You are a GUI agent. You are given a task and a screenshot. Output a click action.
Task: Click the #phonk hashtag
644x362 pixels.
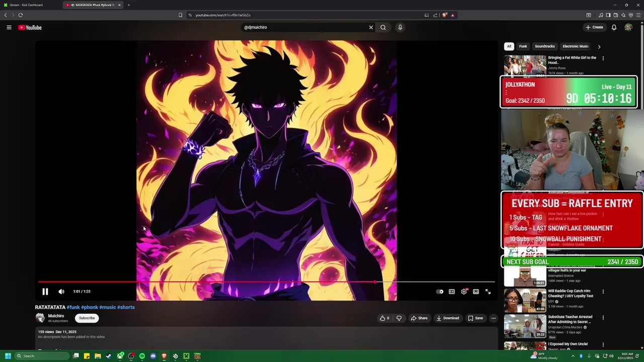click(90, 307)
